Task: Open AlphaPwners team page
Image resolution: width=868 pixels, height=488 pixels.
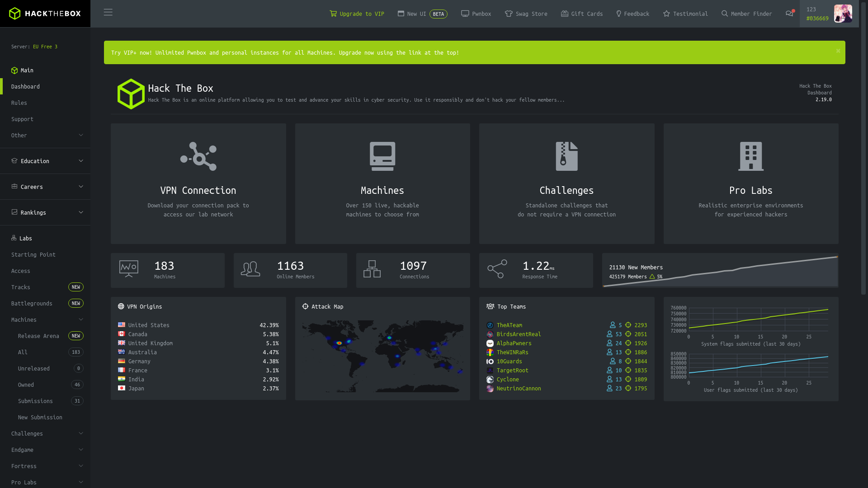Action: tap(514, 343)
